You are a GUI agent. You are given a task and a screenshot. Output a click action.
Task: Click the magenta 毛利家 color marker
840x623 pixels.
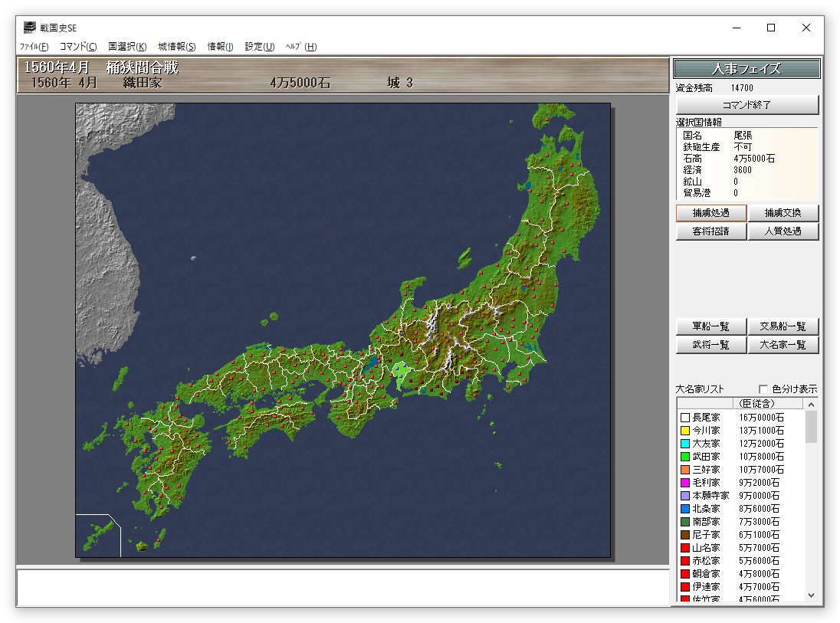pyautogui.click(x=684, y=483)
